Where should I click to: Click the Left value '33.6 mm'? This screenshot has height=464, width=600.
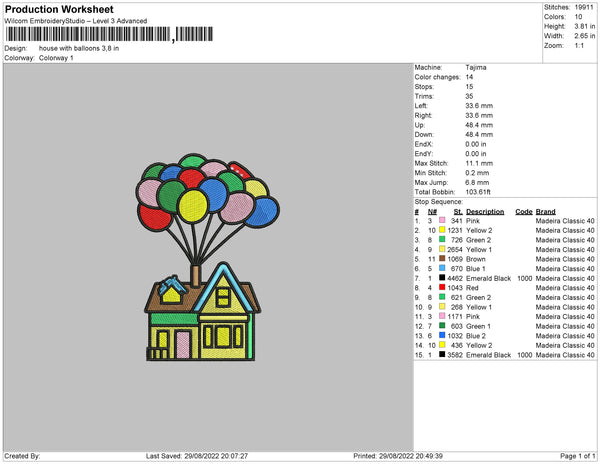click(479, 106)
